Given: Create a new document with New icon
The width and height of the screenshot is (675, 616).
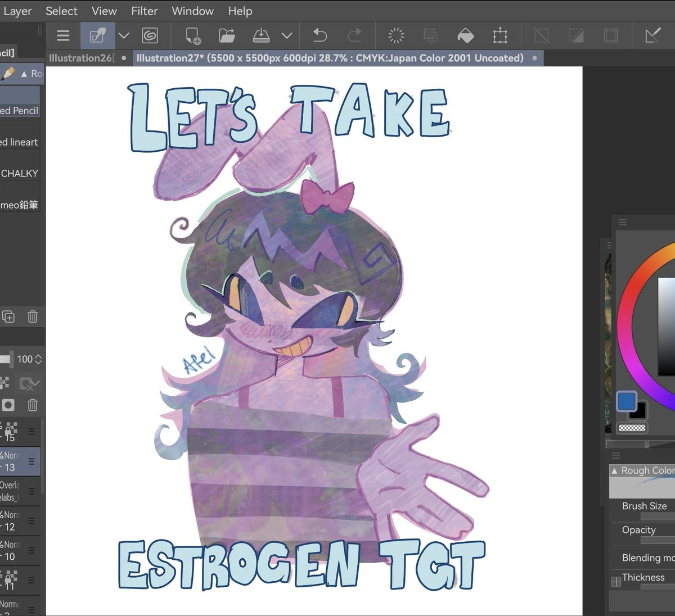Looking at the screenshot, I should (x=193, y=36).
